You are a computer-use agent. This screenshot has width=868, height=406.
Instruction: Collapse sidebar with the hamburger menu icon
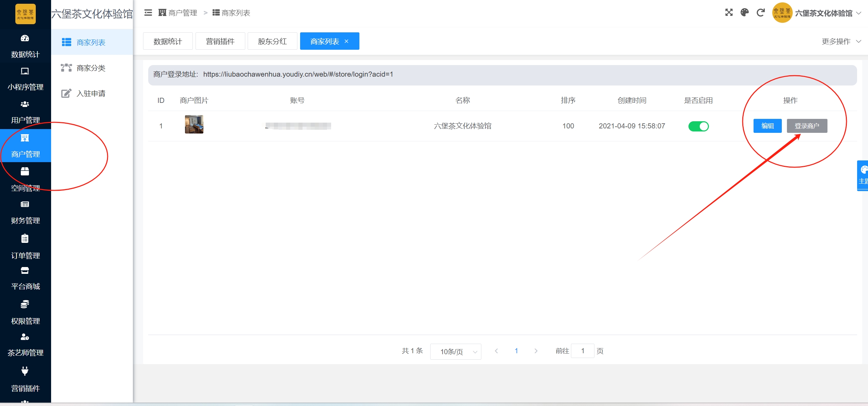pos(148,13)
